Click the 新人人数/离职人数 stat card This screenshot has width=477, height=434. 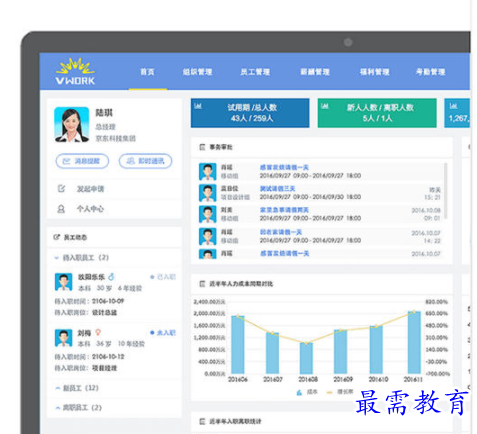coord(377,113)
